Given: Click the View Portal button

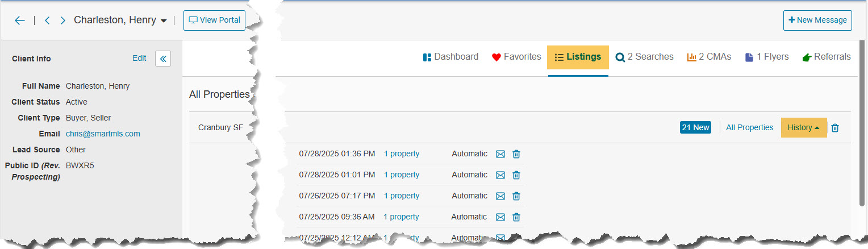Looking at the screenshot, I should click(x=214, y=20).
